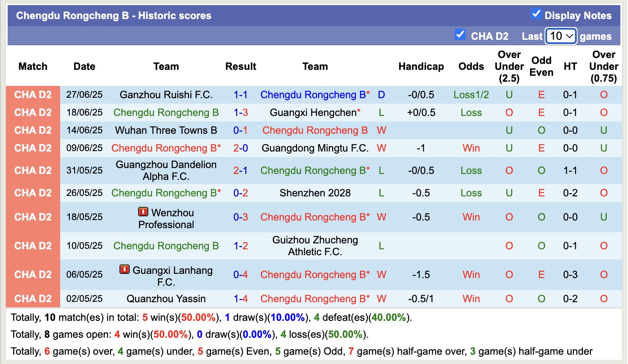Click the CHA D2 badge on the 18/05/25 row
This screenshot has height=364, width=628.
click(33, 217)
